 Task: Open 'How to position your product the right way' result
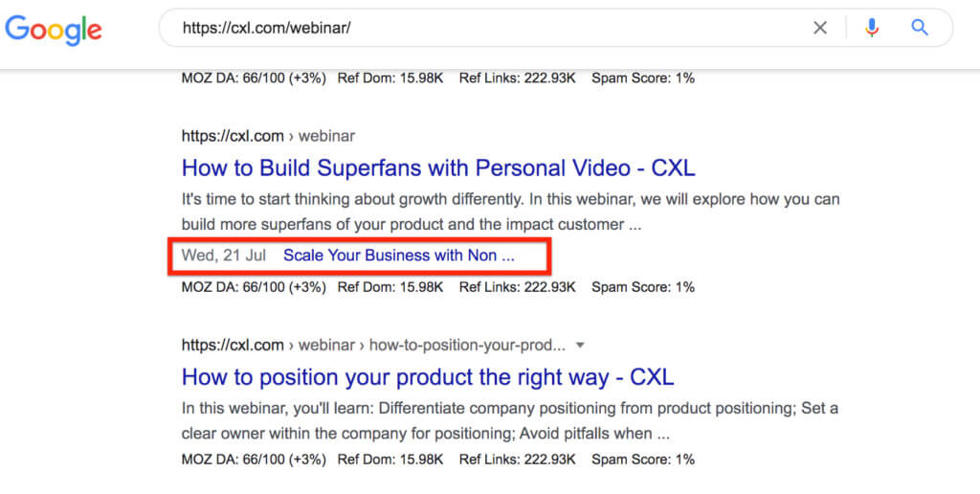428,377
